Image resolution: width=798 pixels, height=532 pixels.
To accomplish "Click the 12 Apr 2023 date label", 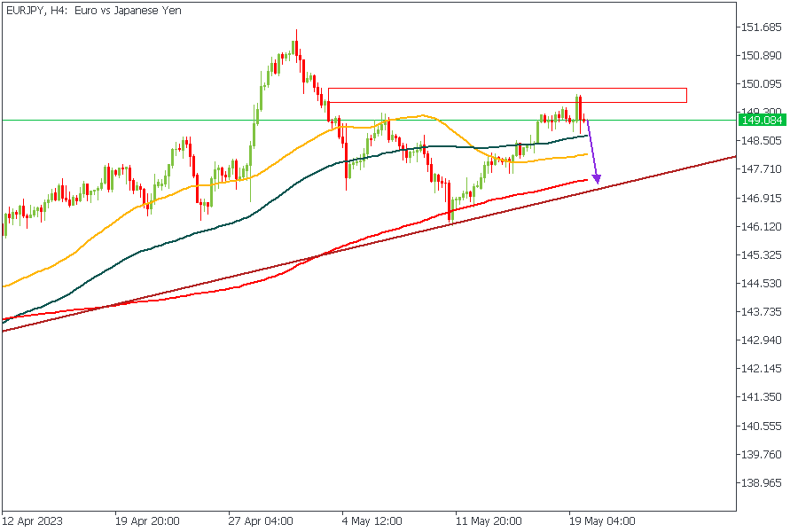I will pyautogui.click(x=32, y=520).
